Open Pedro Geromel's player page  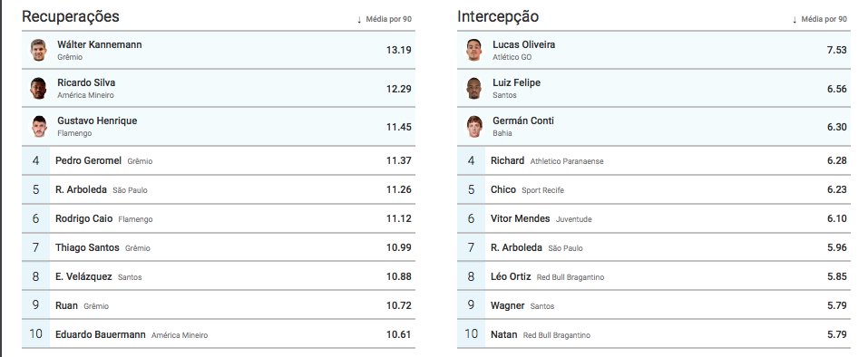88,160
